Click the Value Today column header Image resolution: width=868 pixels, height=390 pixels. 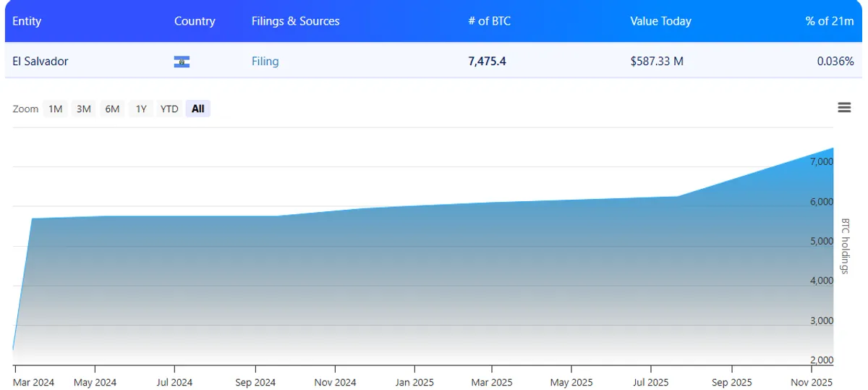(660, 21)
